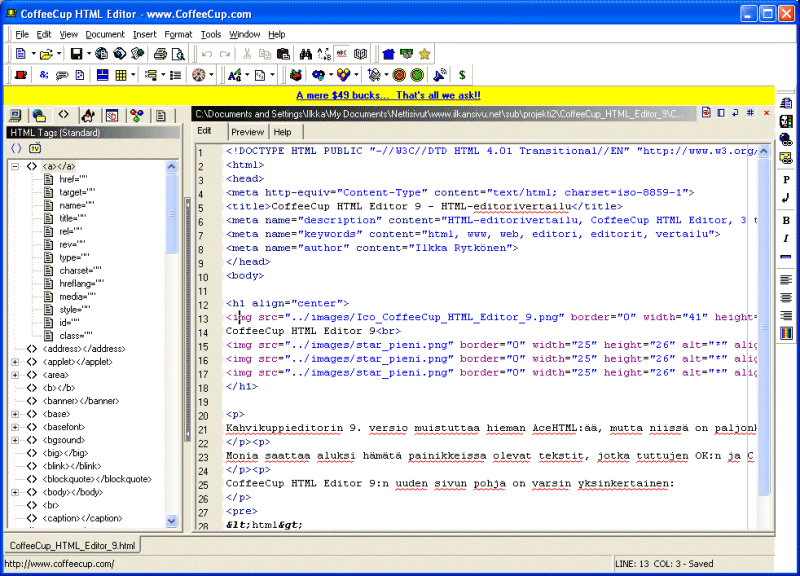Click the Redo arrow icon
800x576 pixels.
click(225, 54)
